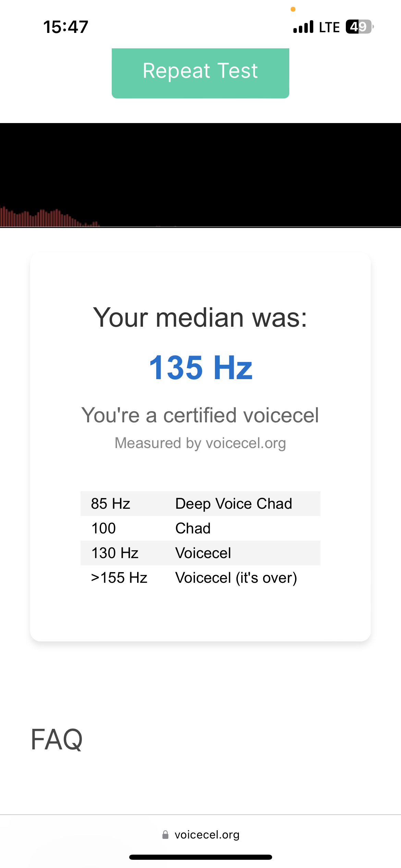This screenshot has height=868, width=401.
Task: Select the 100 Chad table row
Action: click(200, 528)
